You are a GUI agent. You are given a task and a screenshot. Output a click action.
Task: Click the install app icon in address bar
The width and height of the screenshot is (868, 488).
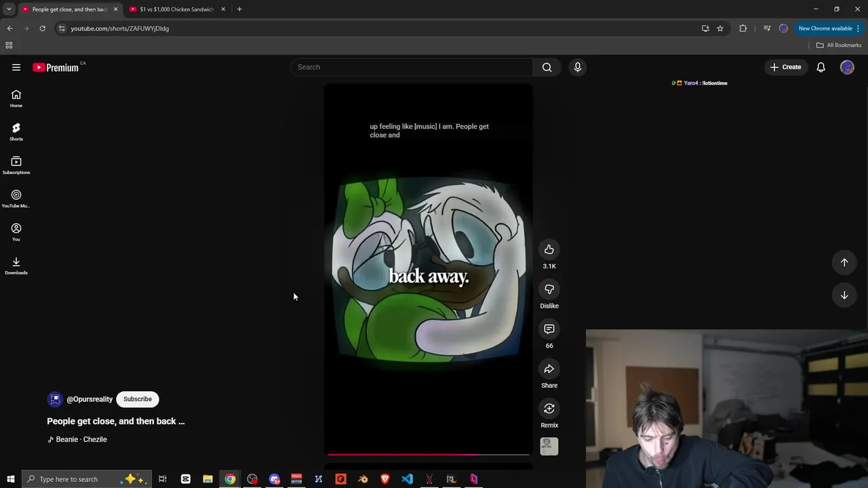705,28
